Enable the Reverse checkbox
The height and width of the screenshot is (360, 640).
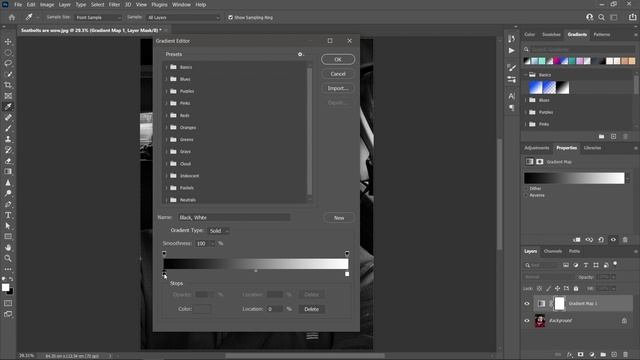pyautogui.click(x=527, y=195)
